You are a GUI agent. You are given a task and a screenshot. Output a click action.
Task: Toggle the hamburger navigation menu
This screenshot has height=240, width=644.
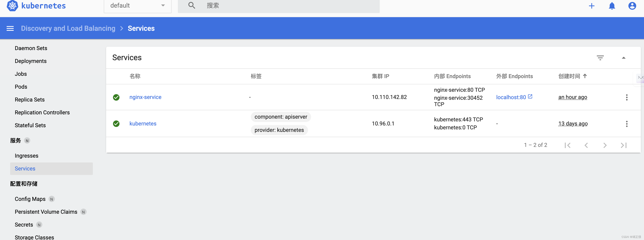point(10,28)
